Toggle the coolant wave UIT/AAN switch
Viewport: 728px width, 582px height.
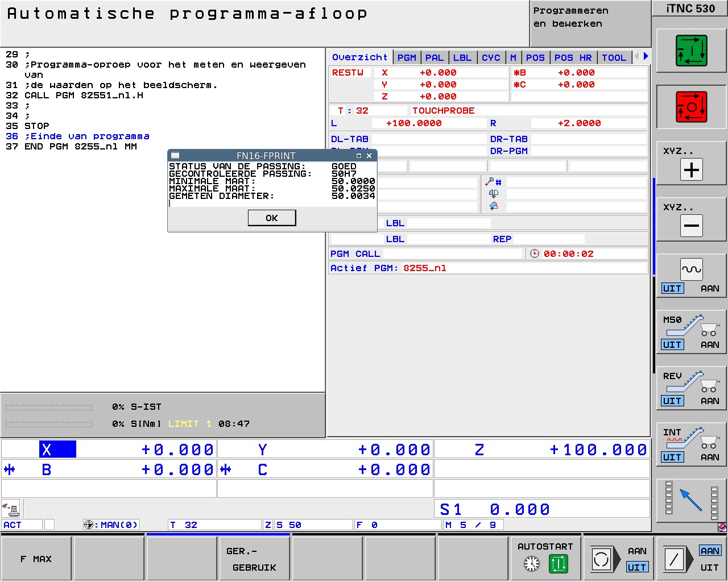point(692,276)
